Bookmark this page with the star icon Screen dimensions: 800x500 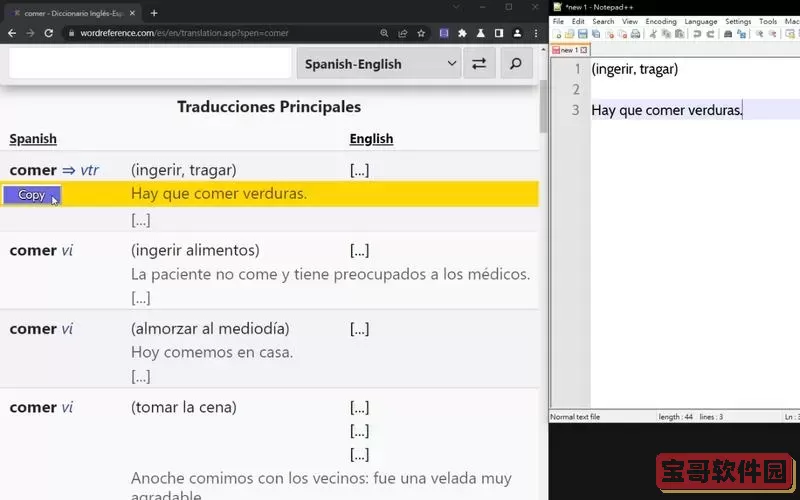pyautogui.click(x=421, y=33)
